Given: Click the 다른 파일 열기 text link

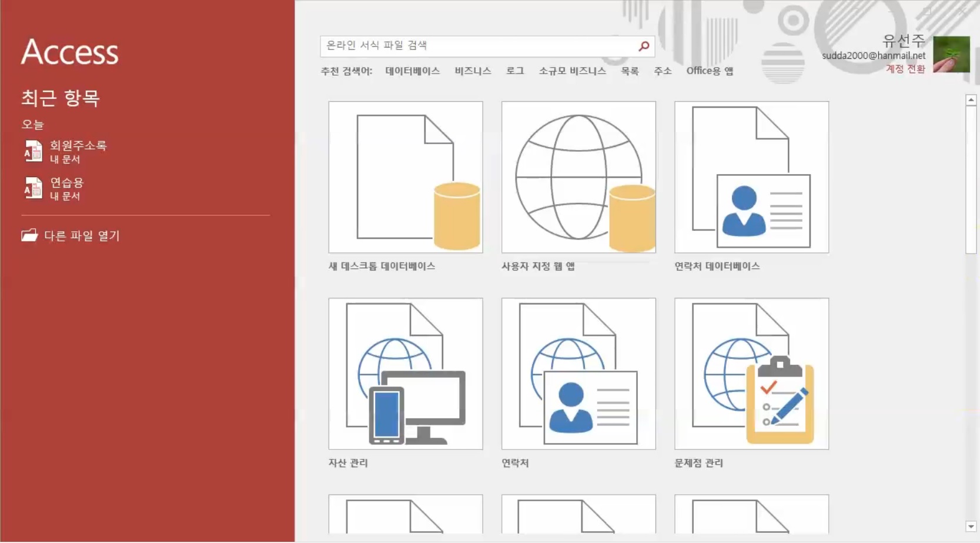Looking at the screenshot, I should click(x=82, y=235).
